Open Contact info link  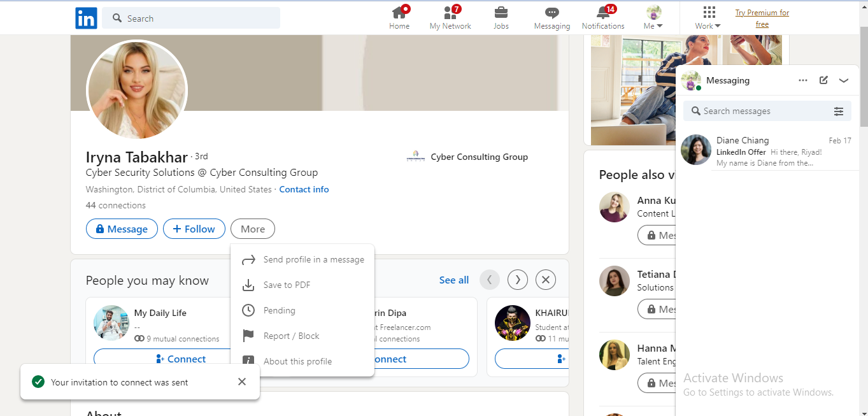[304, 189]
